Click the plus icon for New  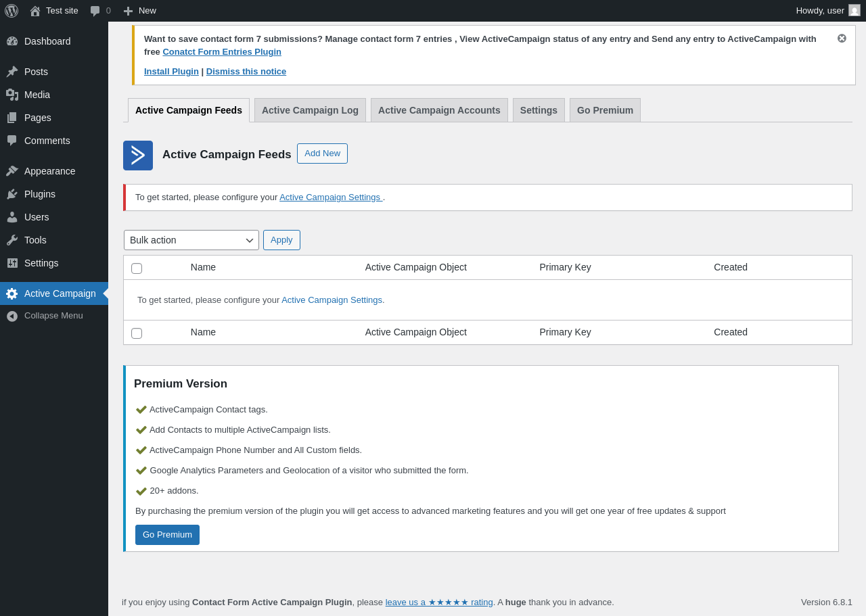(x=128, y=11)
